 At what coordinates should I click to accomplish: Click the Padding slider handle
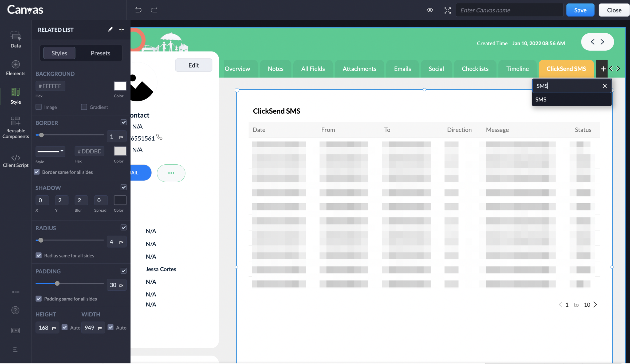57,283
